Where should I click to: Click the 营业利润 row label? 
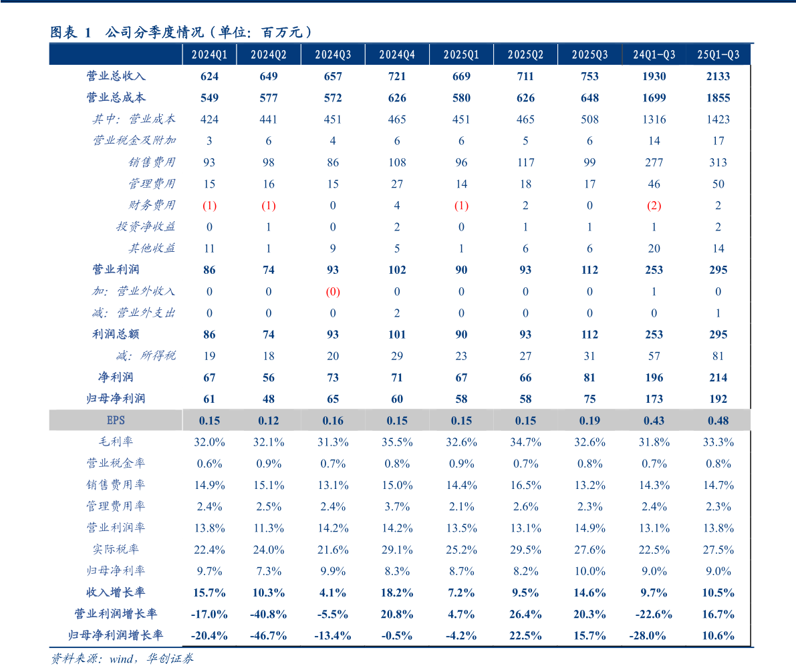[116, 269]
